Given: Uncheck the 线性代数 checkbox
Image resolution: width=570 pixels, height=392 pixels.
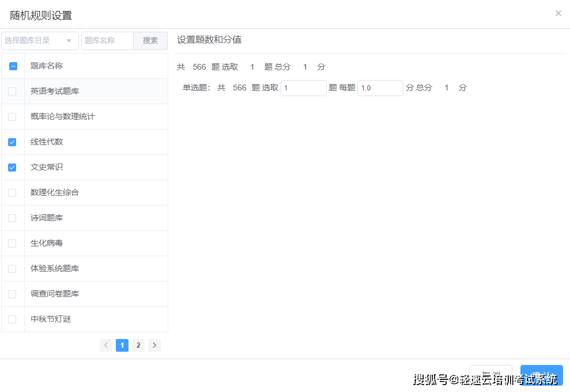Looking at the screenshot, I should (13, 142).
